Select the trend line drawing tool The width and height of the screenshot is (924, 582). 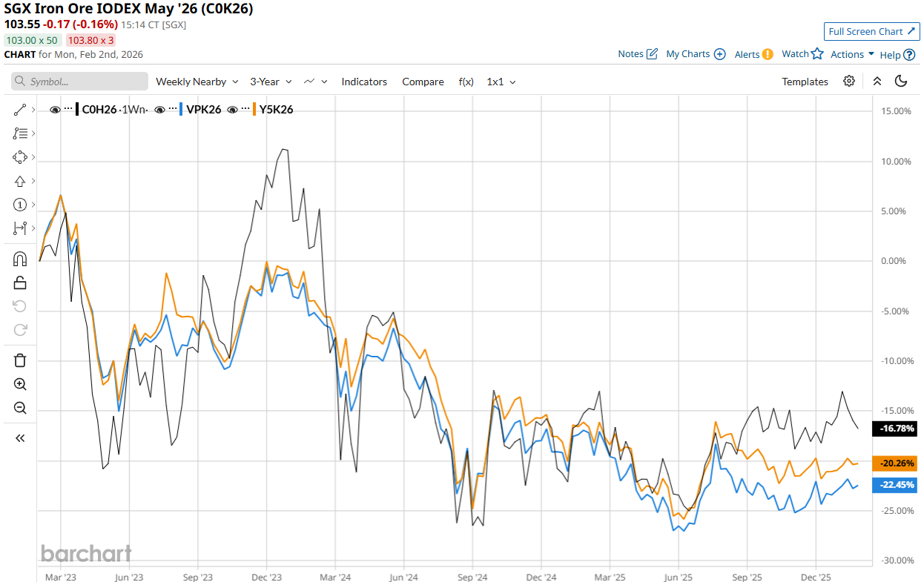pos(20,110)
